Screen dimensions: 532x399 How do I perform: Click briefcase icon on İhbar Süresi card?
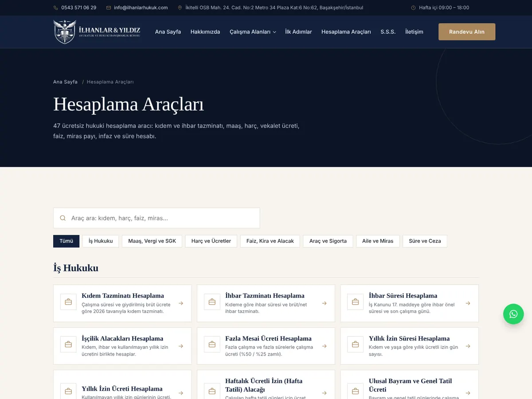[x=355, y=302]
